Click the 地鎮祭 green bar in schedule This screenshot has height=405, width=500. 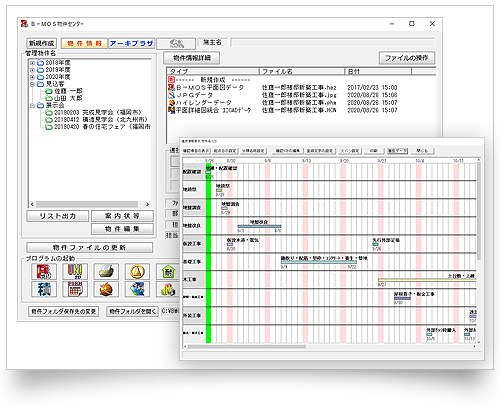tap(219, 190)
